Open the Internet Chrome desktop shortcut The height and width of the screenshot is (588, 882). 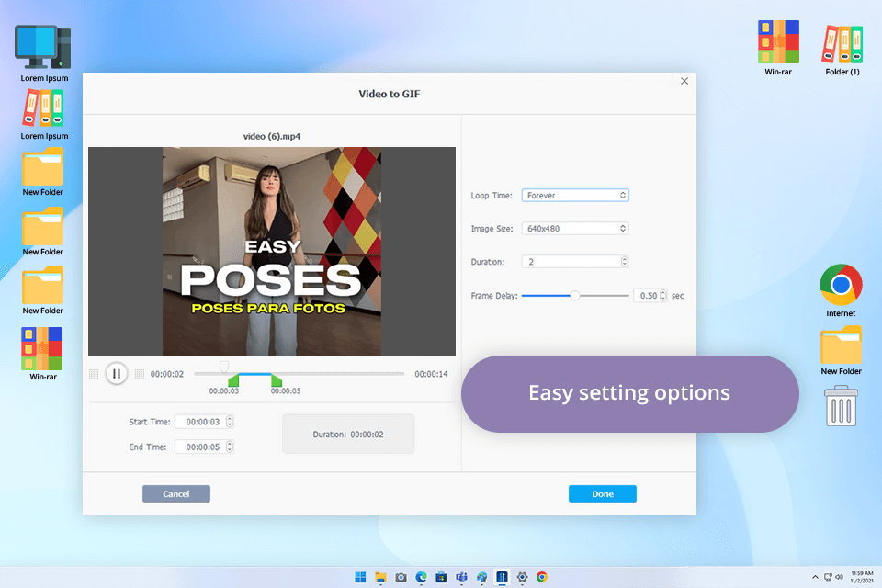coord(841,290)
